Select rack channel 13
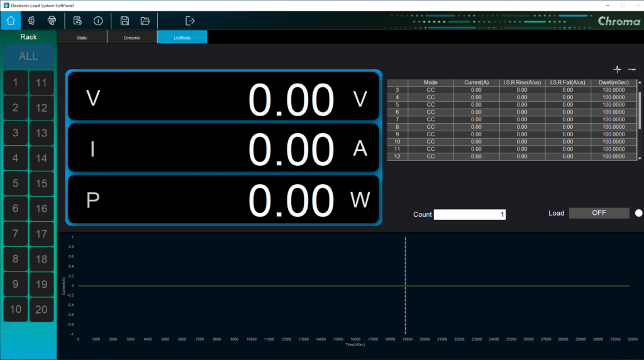644x360 pixels. 41,133
